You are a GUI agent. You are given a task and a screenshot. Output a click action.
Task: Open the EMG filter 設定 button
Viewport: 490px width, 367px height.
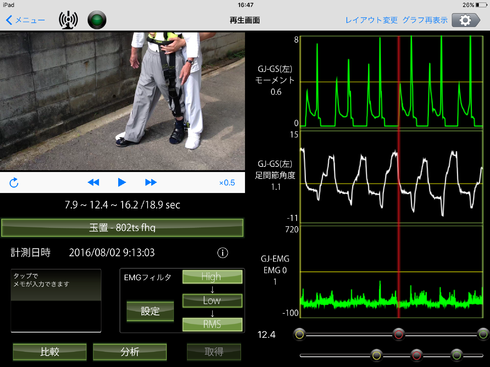point(150,311)
